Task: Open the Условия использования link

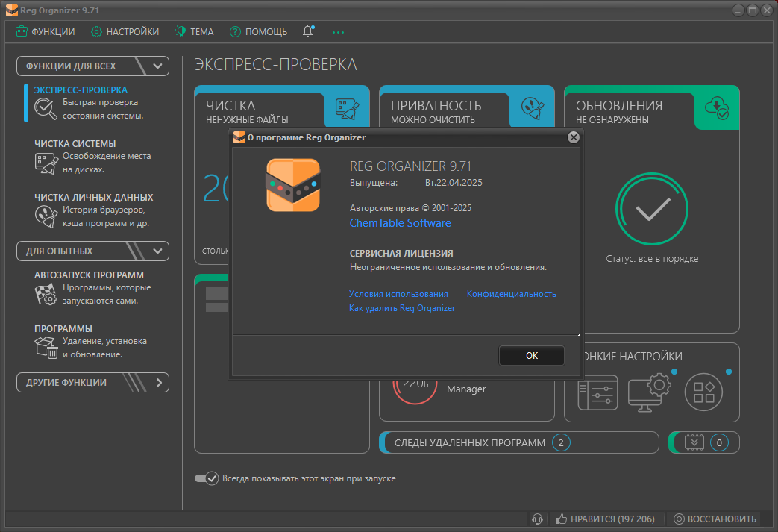Action: click(398, 294)
